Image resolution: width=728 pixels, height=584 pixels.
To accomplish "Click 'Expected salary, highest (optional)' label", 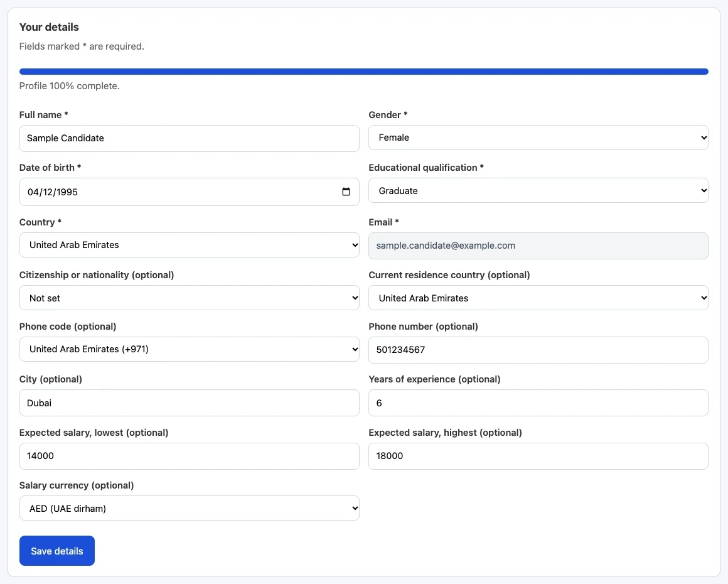I will tap(445, 433).
